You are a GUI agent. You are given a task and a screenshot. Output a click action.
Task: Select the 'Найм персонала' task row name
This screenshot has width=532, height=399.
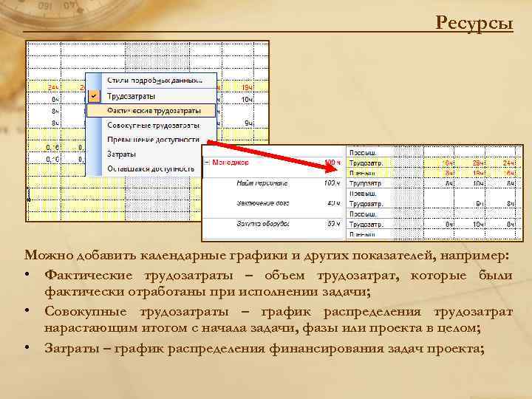click(262, 183)
